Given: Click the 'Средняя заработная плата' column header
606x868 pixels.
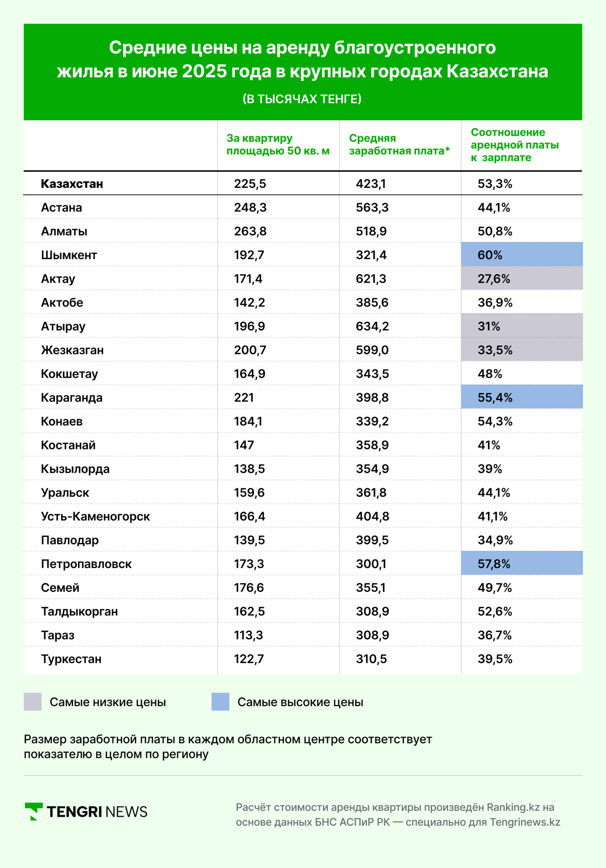Looking at the screenshot, I should coord(399,145).
